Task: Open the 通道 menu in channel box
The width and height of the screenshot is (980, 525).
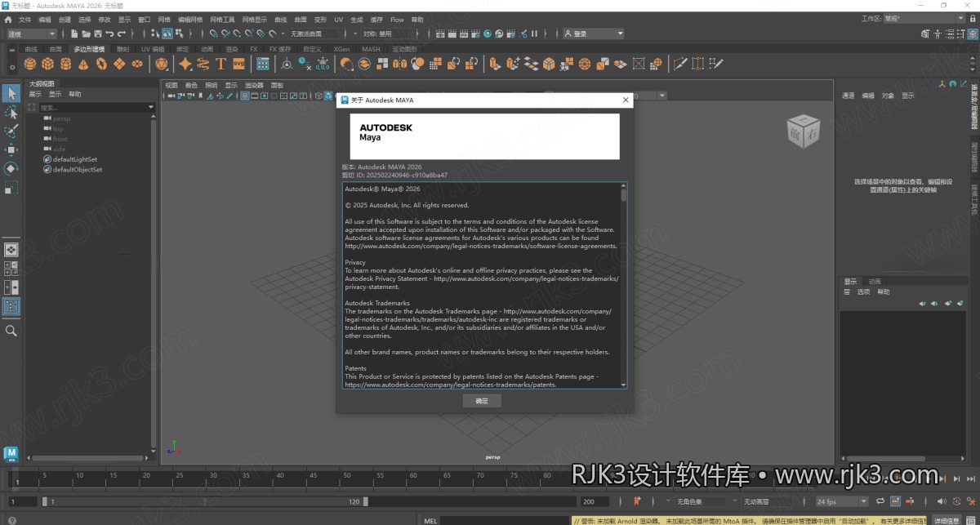Action: click(849, 96)
